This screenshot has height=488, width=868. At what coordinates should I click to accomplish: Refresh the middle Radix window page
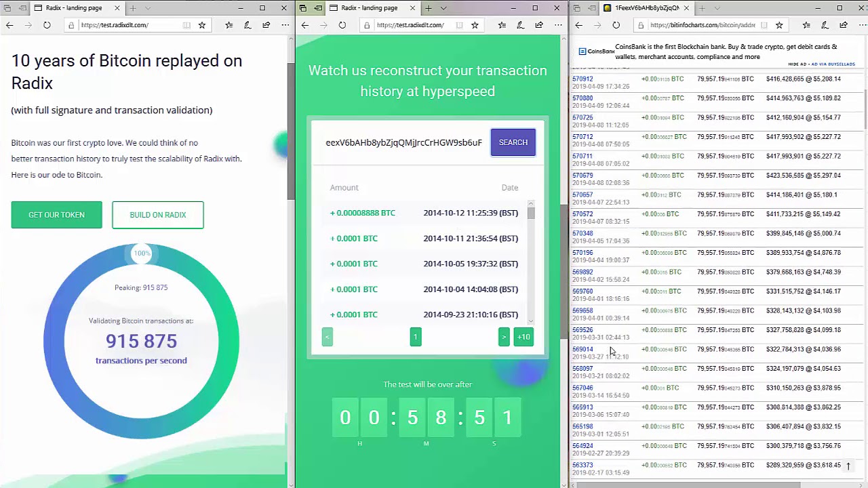(x=342, y=25)
